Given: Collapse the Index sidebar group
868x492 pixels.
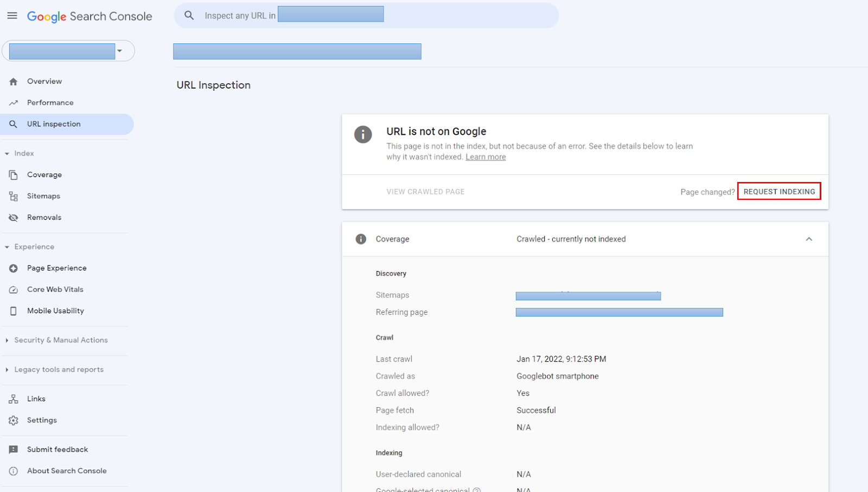Looking at the screenshot, I should pos(7,154).
